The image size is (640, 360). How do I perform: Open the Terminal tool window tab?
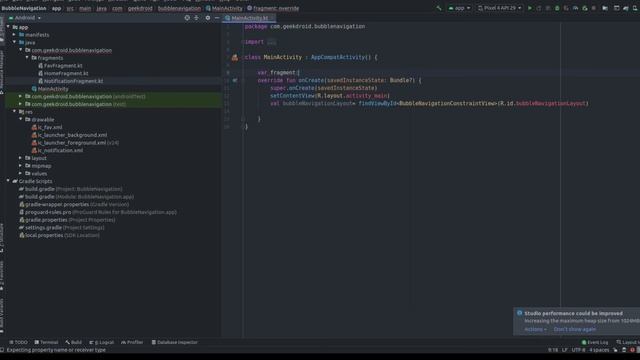(46, 342)
